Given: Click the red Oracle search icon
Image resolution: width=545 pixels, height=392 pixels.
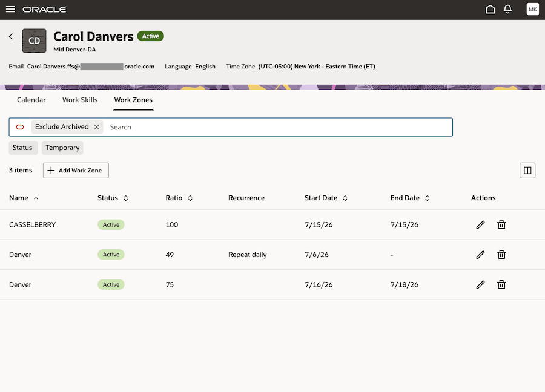Looking at the screenshot, I should coord(20,127).
